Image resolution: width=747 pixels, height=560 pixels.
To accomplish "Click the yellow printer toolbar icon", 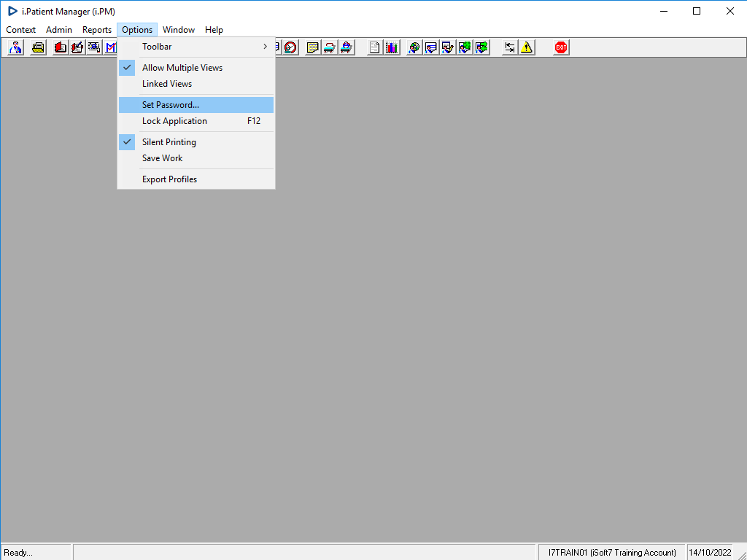I will tap(39, 47).
